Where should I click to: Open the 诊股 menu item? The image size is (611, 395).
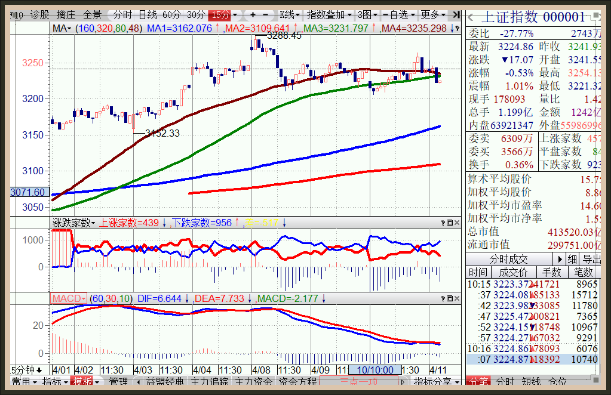(x=39, y=15)
